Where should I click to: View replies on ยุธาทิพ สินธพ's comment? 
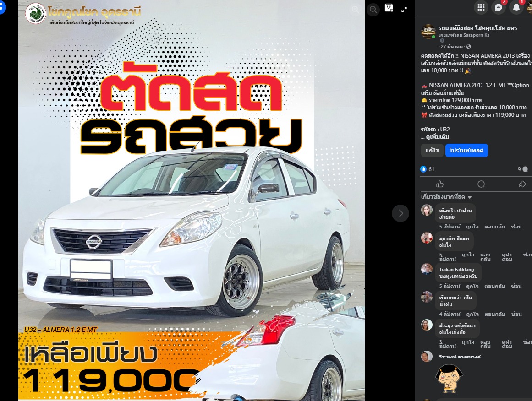[507, 257]
